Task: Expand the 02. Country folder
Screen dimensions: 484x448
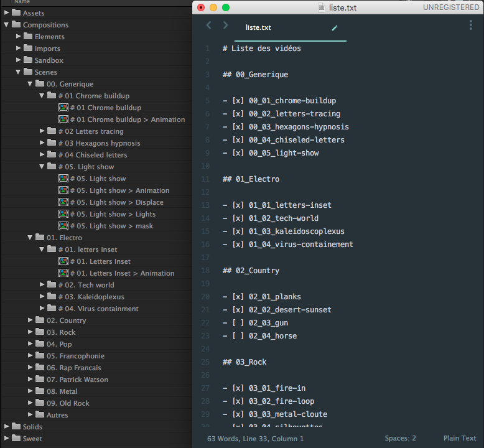Action: (30, 320)
